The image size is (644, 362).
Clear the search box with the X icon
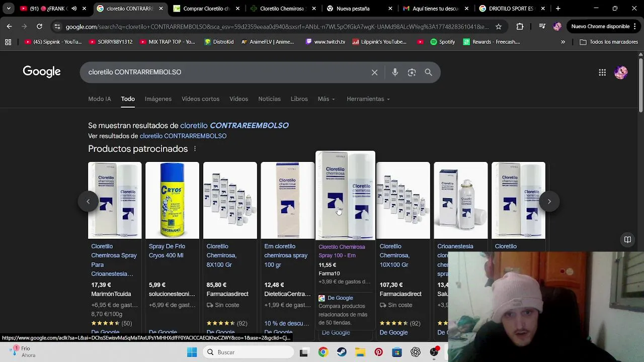click(374, 72)
